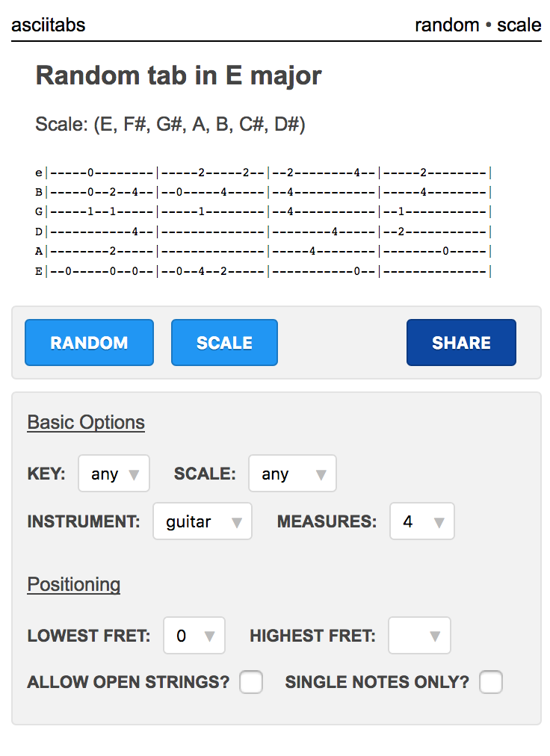Image resolution: width=550 pixels, height=756 pixels.
Task: Click the Positioning section heading
Action: click(74, 584)
